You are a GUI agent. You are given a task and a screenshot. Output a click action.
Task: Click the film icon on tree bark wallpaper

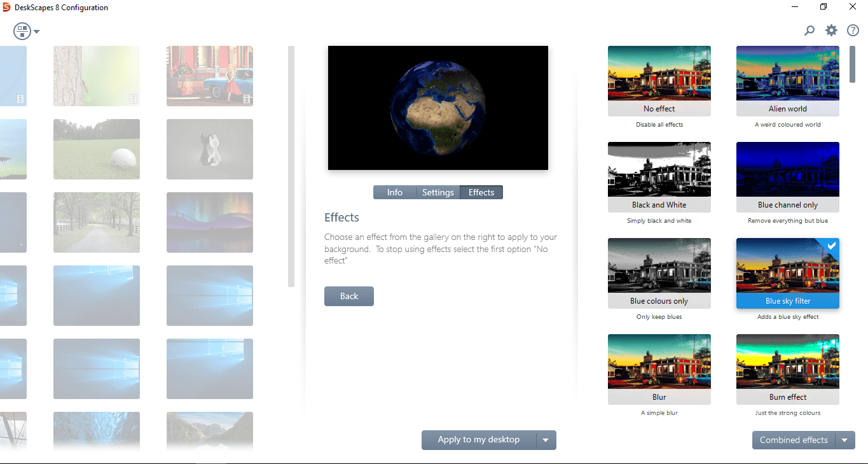tap(134, 99)
